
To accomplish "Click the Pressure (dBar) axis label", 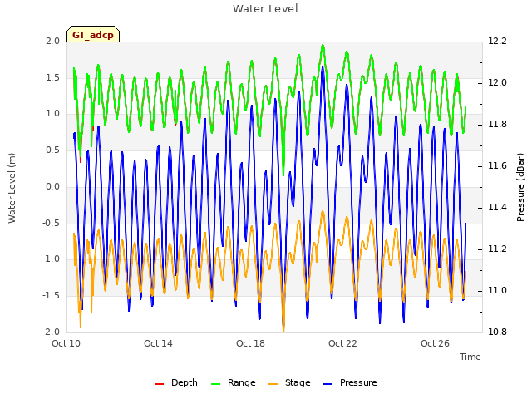I will (520, 187).
